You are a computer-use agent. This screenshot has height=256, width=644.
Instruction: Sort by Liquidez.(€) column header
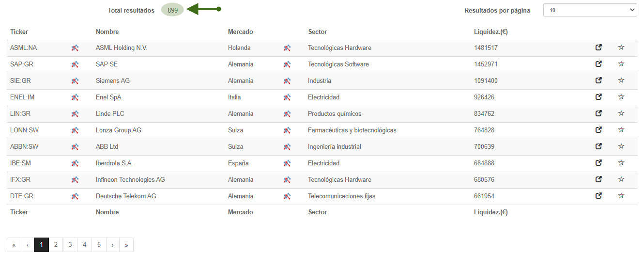click(491, 32)
